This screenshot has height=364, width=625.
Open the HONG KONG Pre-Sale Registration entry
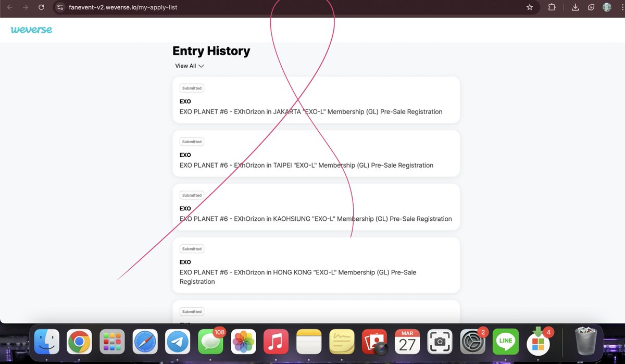pyautogui.click(x=316, y=266)
